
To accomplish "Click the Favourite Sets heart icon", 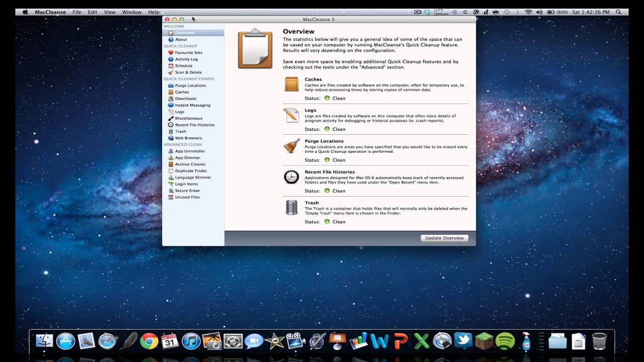I will click(171, 52).
